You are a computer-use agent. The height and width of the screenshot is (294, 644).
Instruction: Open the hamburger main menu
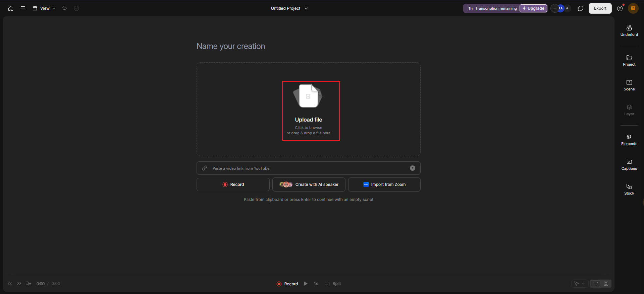pos(23,8)
